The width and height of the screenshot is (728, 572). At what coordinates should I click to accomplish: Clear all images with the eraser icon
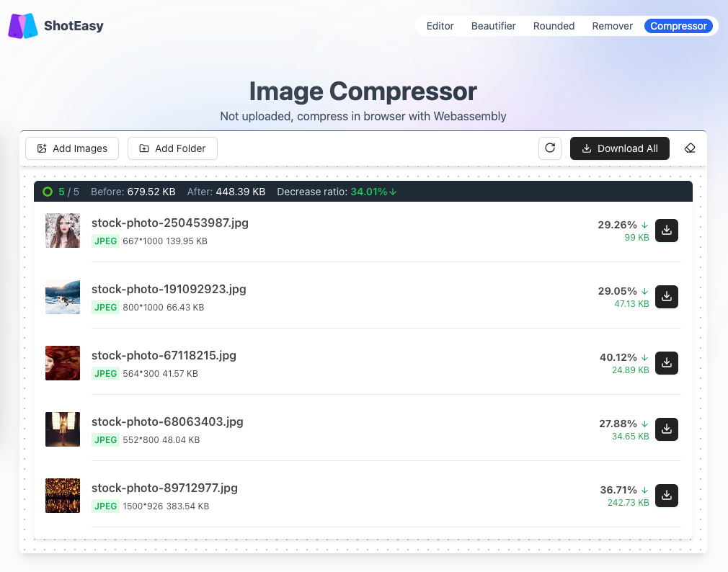click(690, 148)
